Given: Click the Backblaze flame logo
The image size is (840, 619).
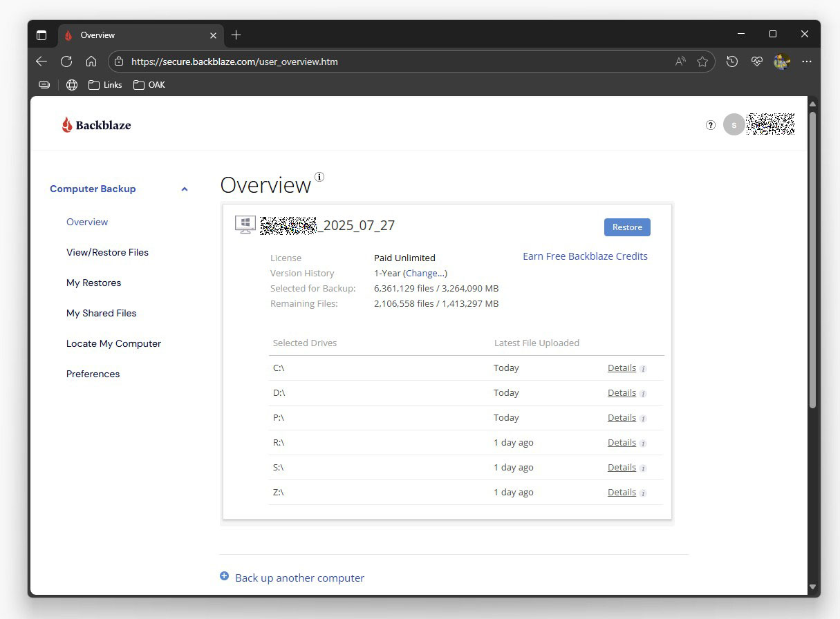Looking at the screenshot, I should click(67, 125).
